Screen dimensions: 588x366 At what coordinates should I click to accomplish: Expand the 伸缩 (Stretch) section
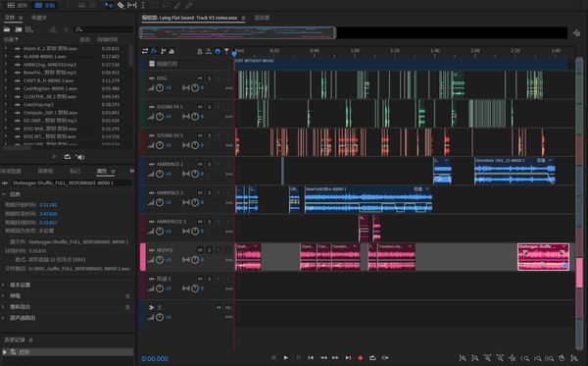(x=3, y=295)
